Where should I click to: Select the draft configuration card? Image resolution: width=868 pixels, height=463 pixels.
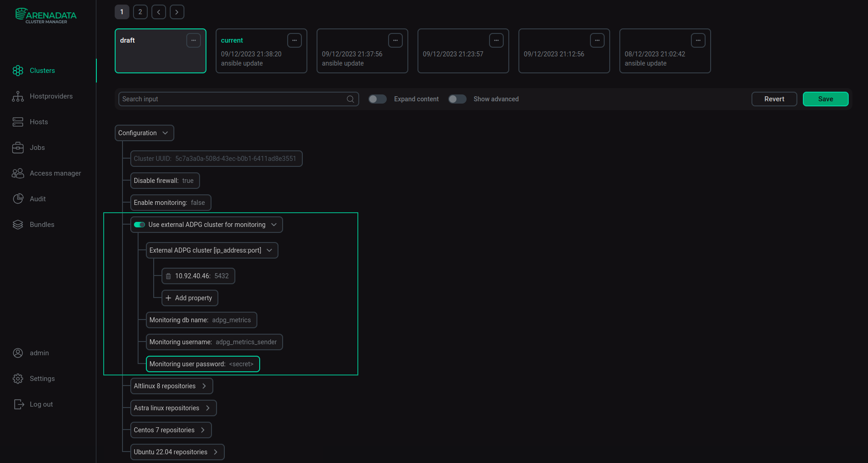161,51
